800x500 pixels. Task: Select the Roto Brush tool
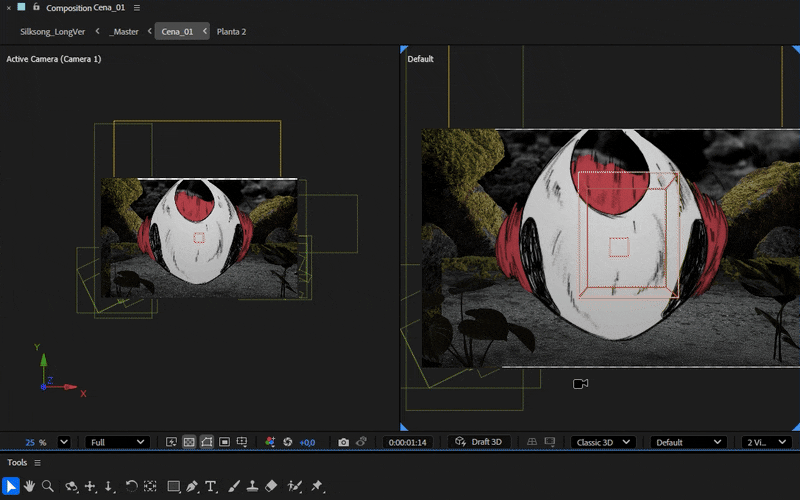point(294,486)
